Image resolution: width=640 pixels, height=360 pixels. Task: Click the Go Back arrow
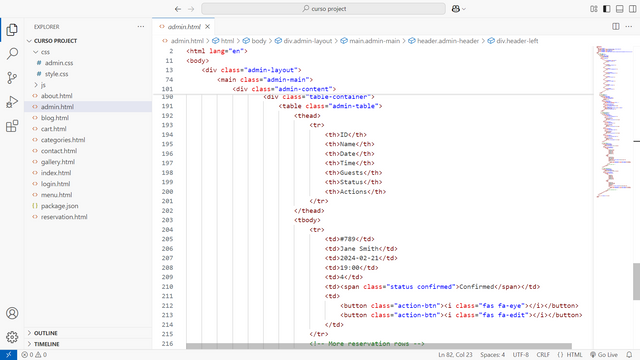pos(178,9)
